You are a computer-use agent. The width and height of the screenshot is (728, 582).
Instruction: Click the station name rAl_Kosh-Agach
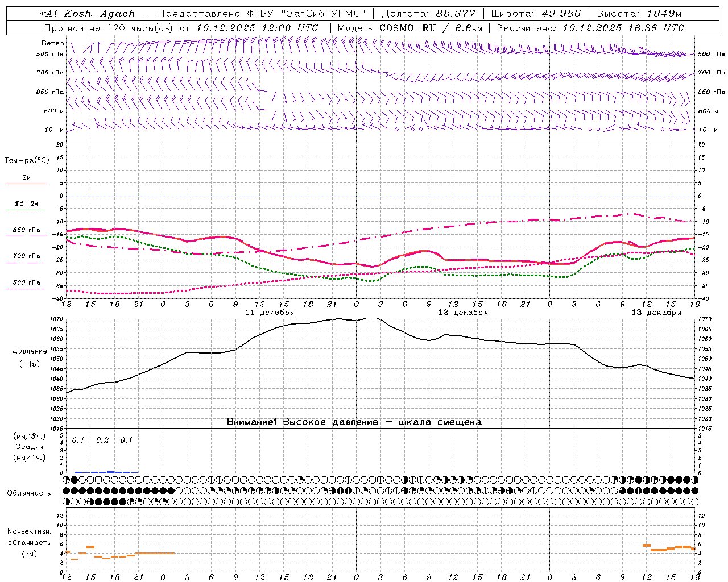pos(89,14)
